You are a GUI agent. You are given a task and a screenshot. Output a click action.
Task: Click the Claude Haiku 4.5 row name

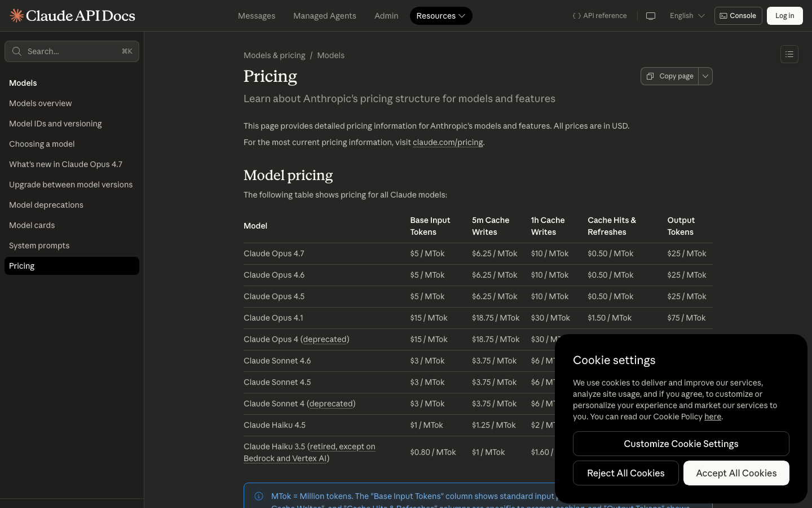coord(275,425)
